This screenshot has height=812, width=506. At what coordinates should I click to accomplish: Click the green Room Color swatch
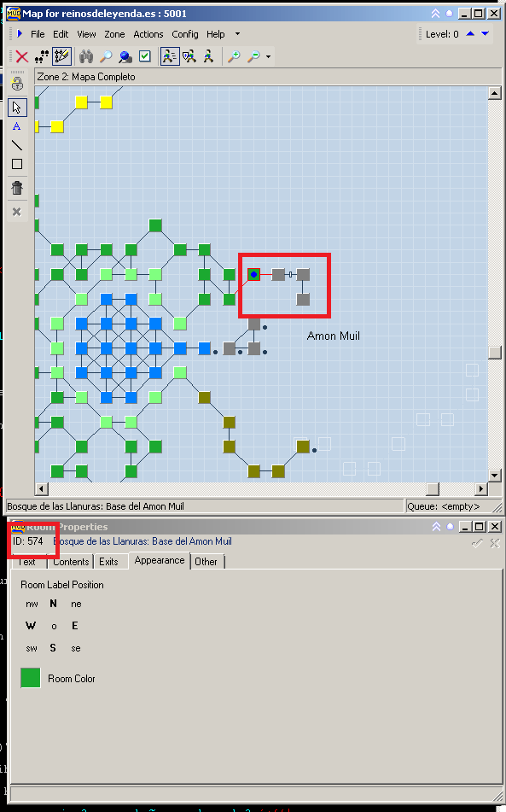coord(31,678)
